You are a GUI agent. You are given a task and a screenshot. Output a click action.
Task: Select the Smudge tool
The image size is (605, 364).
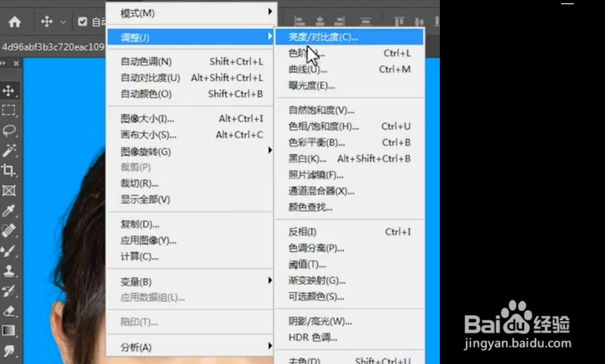pyautogui.click(x=9, y=351)
